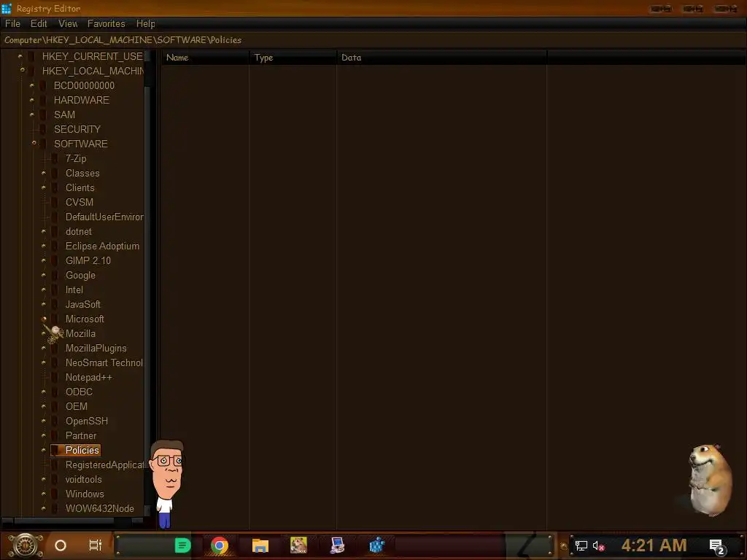
Task: Open File Explorer from the taskbar
Action: click(260, 545)
